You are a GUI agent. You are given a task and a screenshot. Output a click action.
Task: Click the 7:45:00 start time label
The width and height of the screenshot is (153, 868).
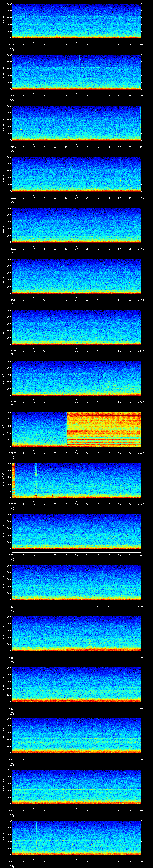[x=12, y=861]
